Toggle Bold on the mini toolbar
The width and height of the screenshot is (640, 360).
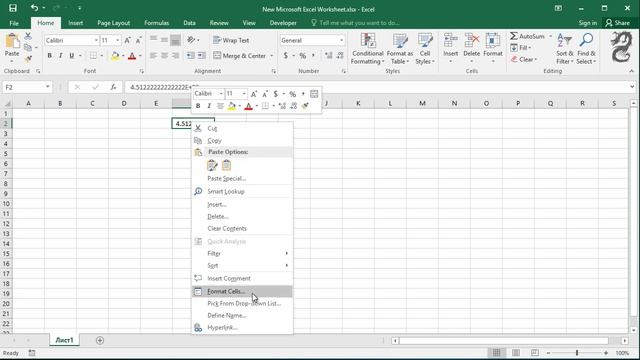coord(198,106)
